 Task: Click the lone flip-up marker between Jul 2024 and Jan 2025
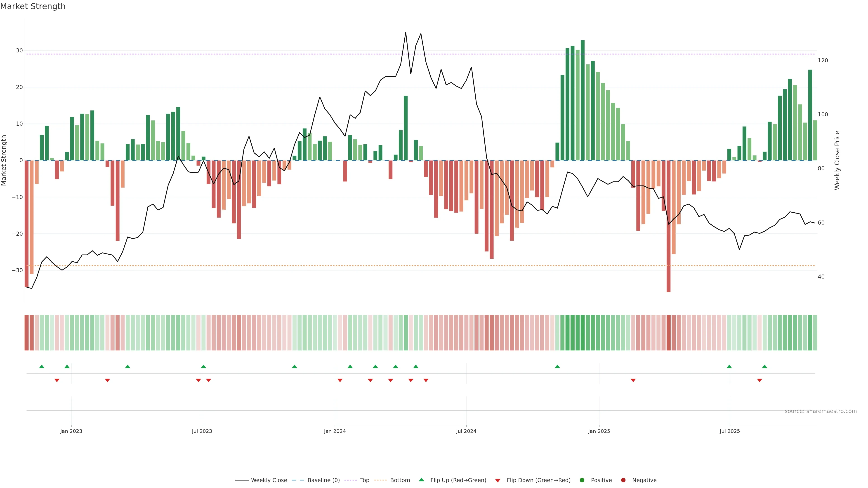coord(557,366)
